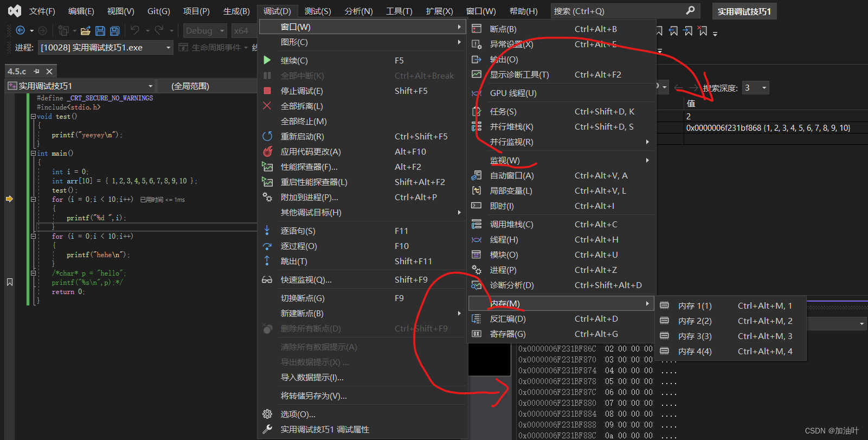Click the Open file folder toolbar icon

click(85, 31)
